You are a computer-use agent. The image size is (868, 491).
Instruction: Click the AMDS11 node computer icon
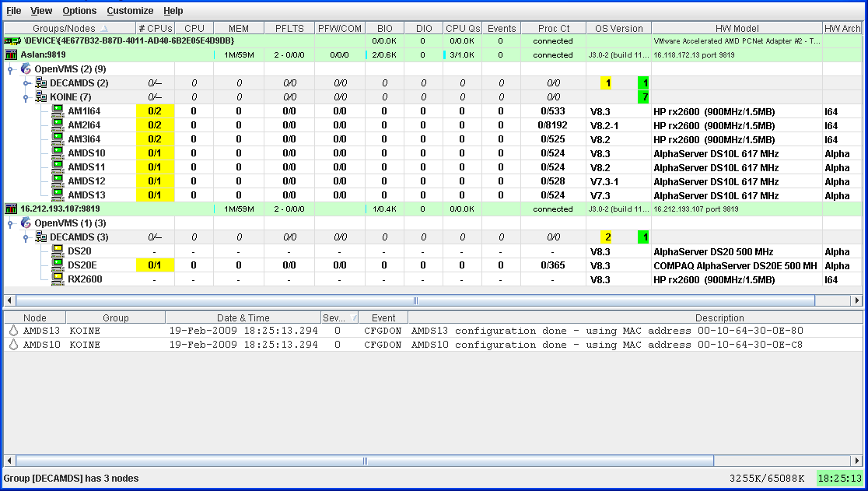coord(58,167)
